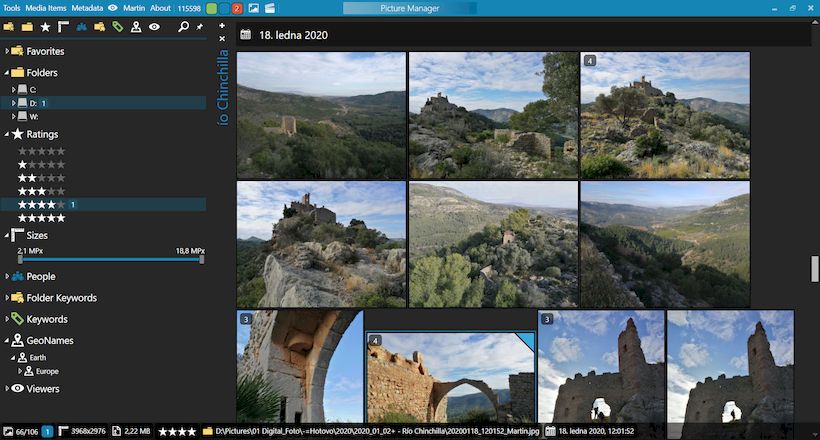The height and width of the screenshot is (440, 820).
Task: Expand the Viewers tree node
Action: pyautogui.click(x=7, y=389)
